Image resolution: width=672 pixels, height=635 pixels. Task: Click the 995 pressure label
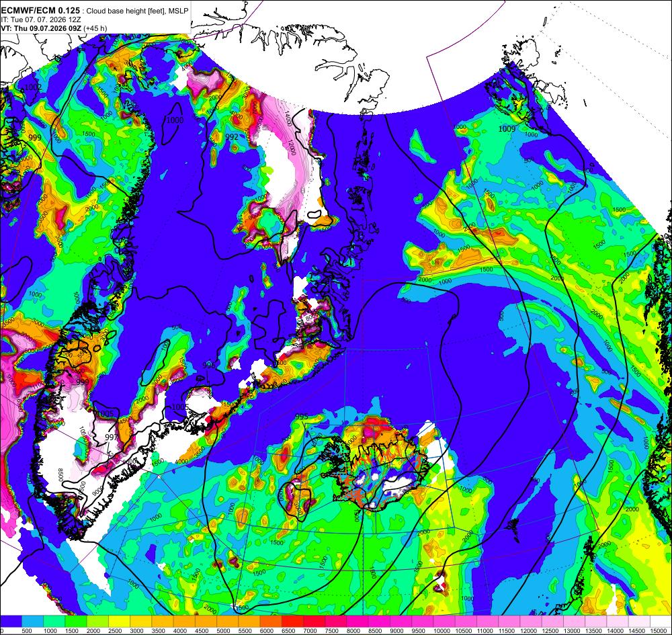(x=302, y=417)
